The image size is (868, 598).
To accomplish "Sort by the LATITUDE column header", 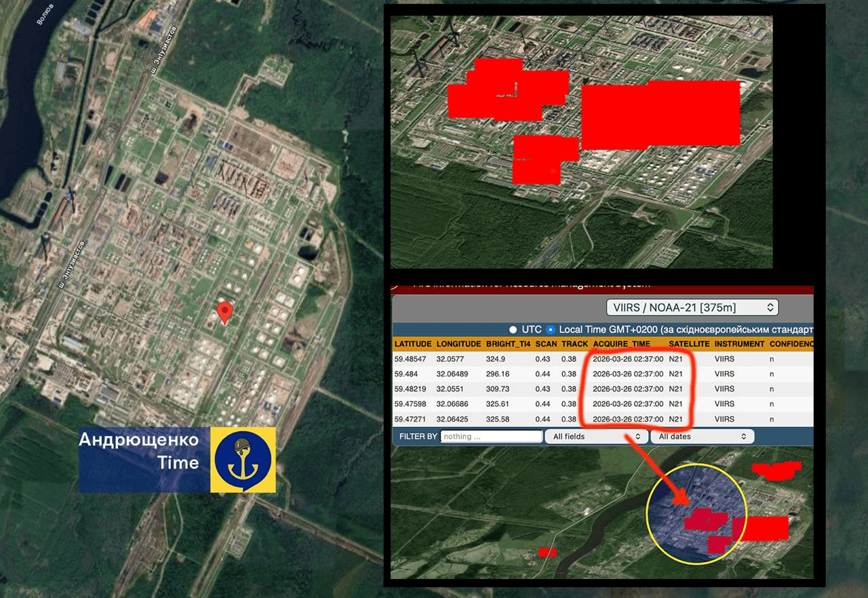I will [413, 344].
